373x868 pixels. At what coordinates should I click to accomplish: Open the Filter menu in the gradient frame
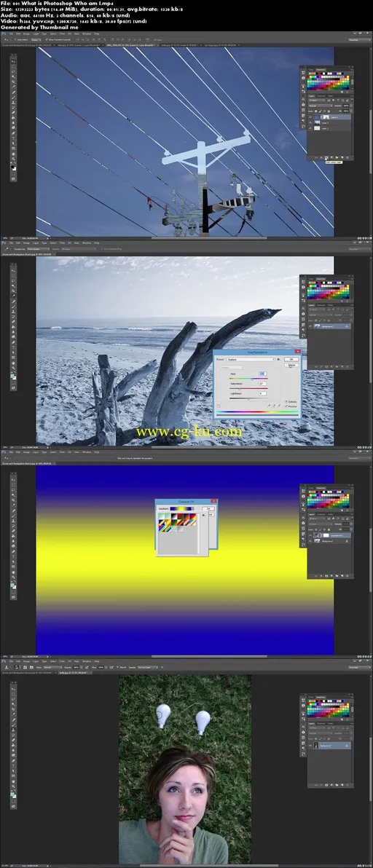pos(63,451)
